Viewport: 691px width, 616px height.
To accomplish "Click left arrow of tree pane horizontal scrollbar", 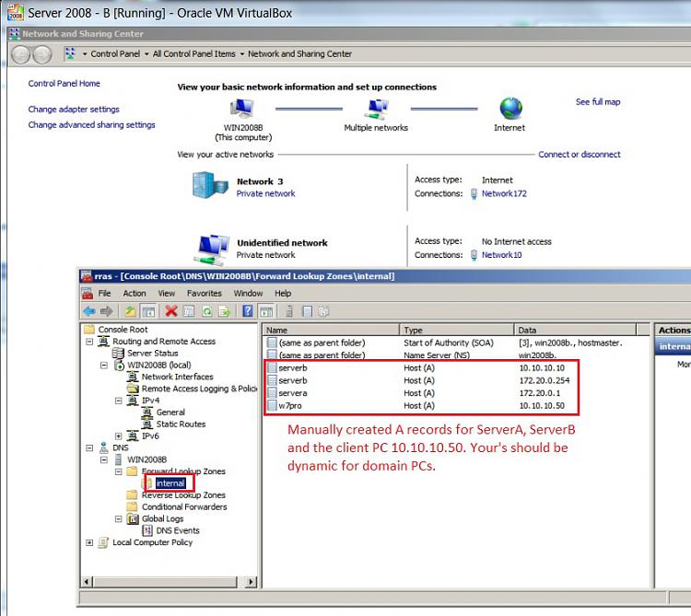I will click(x=87, y=582).
